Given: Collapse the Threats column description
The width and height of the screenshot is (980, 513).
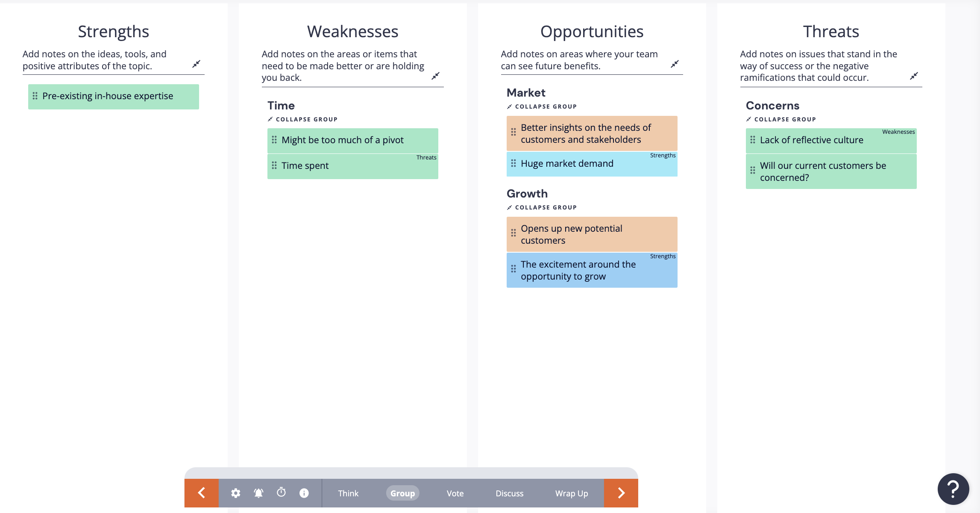Looking at the screenshot, I should (x=914, y=76).
